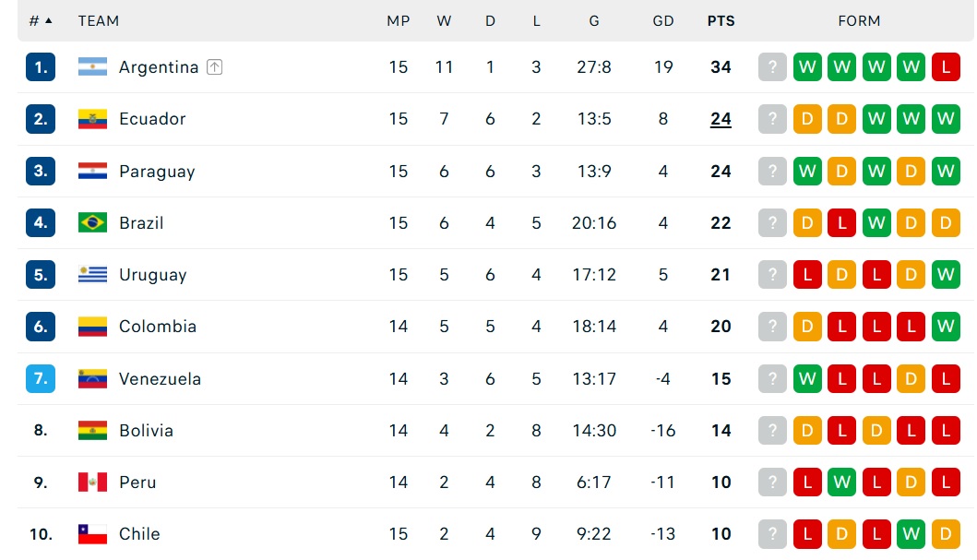Click the MP column header
Screen dimensions: 977x560
pyautogui.click(x=399, y=21)
